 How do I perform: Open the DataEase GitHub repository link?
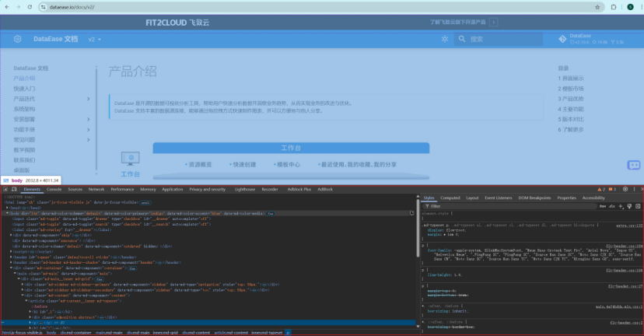591,39
